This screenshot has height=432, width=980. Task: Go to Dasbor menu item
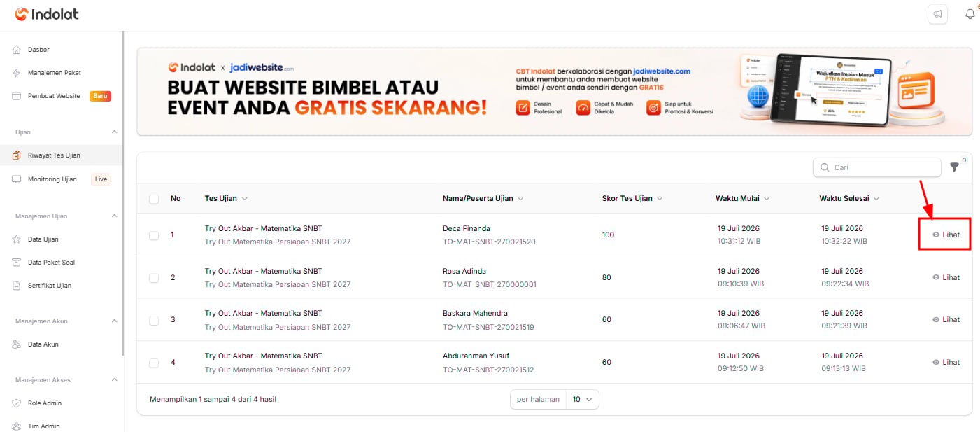point(38,50)
